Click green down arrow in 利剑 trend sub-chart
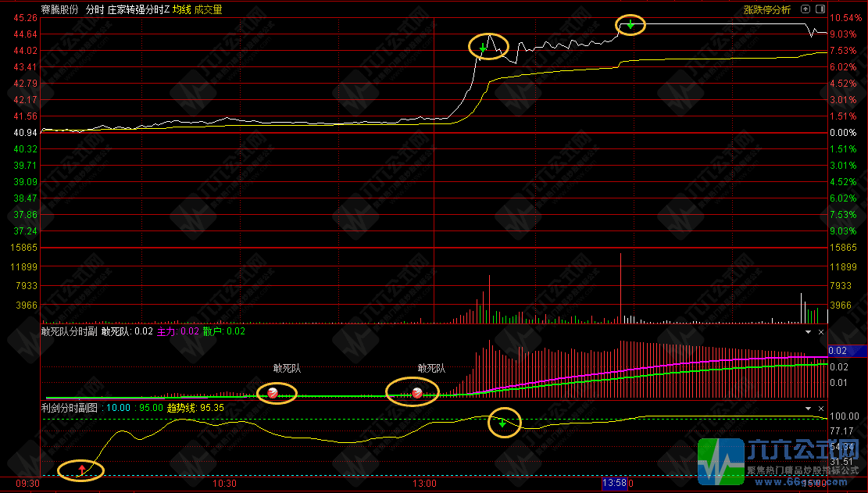The height and width of the screenshot is (493, 868). 502,423
